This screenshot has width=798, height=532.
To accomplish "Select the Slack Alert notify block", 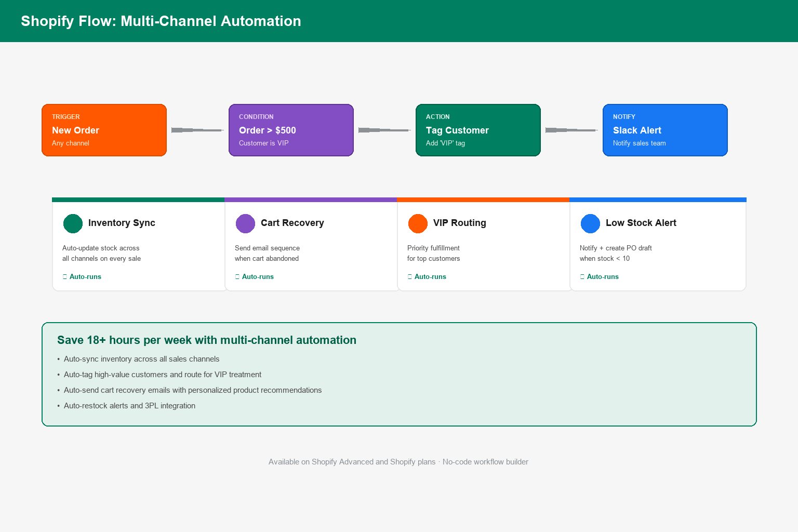I will click(665, 130).
